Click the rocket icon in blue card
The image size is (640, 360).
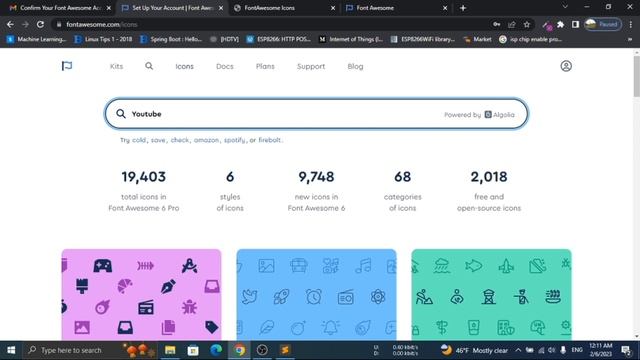281,297
